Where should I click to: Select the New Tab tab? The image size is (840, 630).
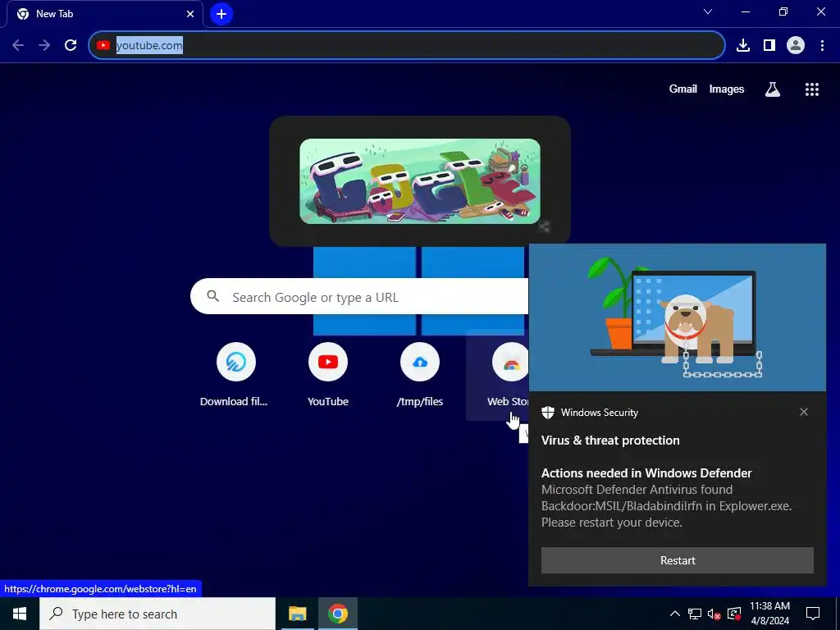point(104,14)
